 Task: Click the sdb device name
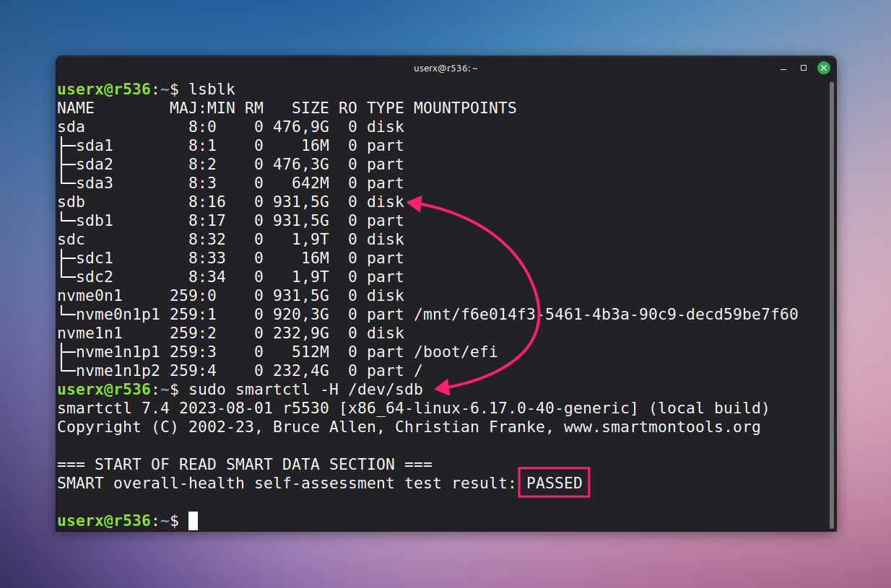click(x=71, y=202)
